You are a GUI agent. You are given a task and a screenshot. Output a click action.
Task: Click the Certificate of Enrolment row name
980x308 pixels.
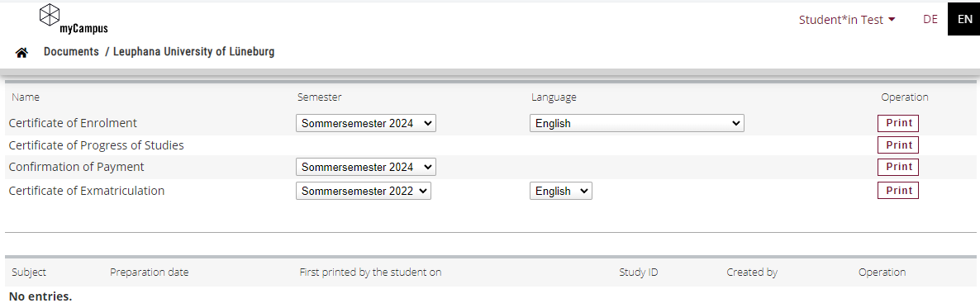coord(73,123)
